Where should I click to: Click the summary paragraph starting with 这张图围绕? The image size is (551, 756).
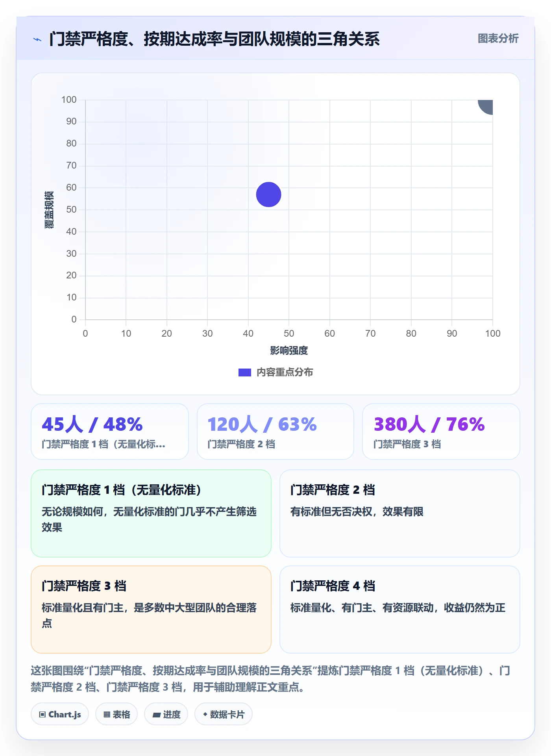(x=270, y=679)
